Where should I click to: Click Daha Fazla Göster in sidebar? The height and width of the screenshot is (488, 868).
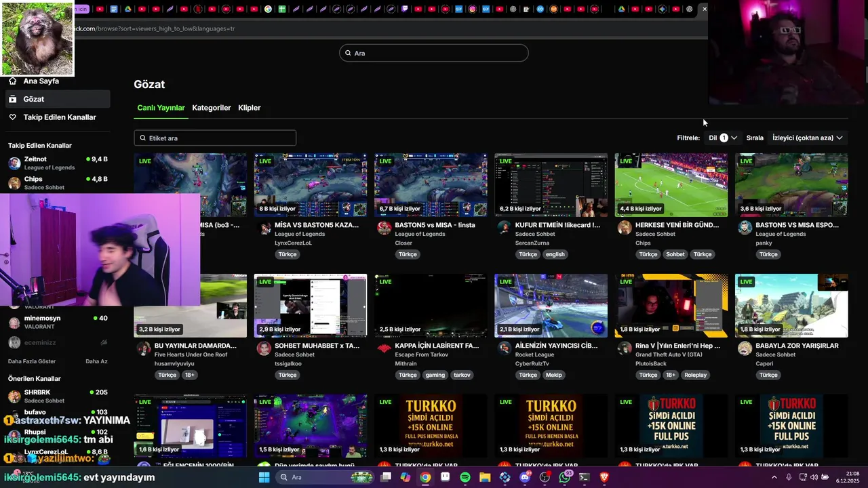pos(32,361)
